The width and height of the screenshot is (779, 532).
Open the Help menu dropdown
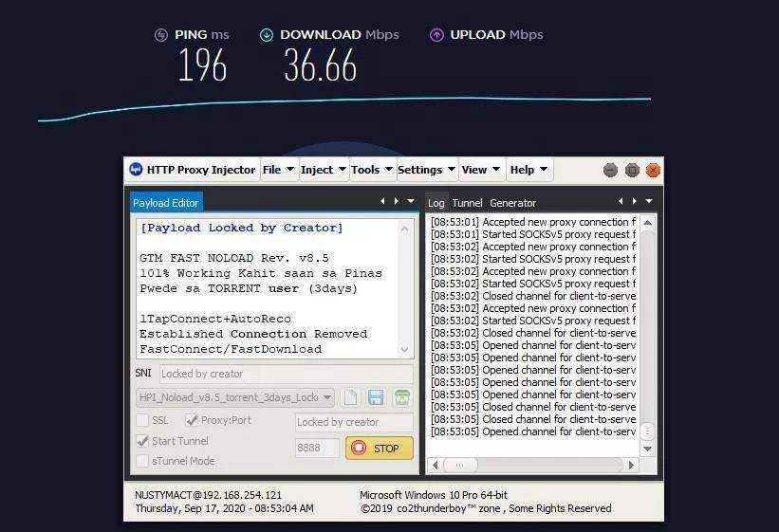point(529,170)
